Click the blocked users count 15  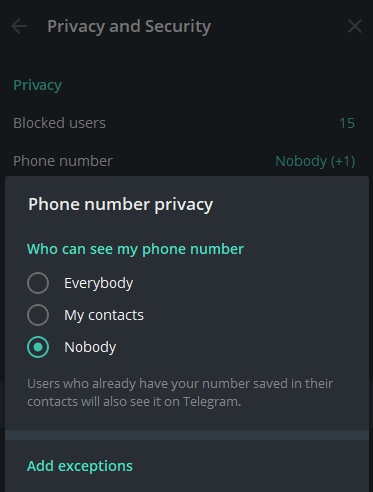347,123
